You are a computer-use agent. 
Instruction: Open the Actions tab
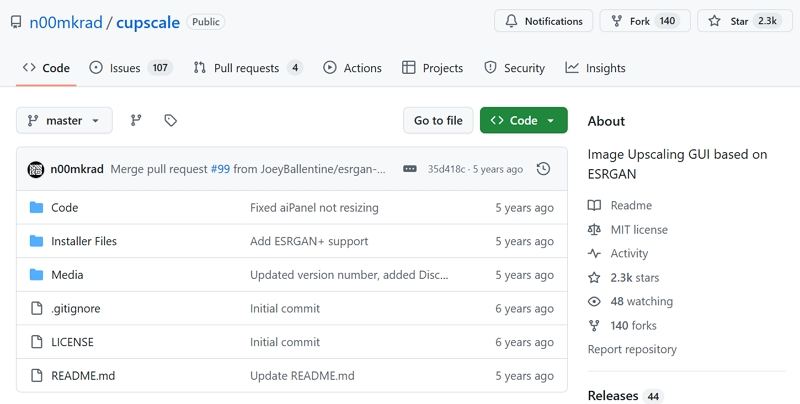tap(352, 68)
